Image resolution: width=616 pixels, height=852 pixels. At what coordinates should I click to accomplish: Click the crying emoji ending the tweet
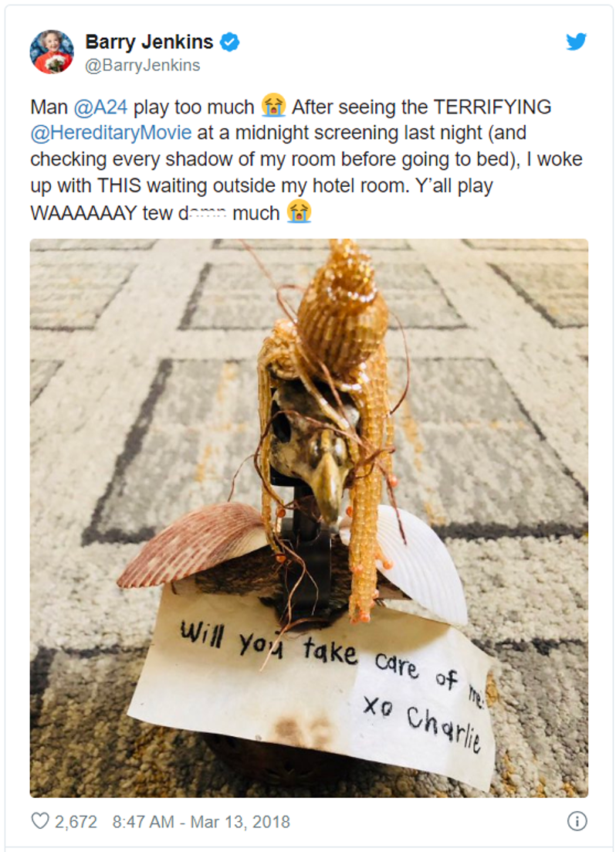(x=300, y=212)
